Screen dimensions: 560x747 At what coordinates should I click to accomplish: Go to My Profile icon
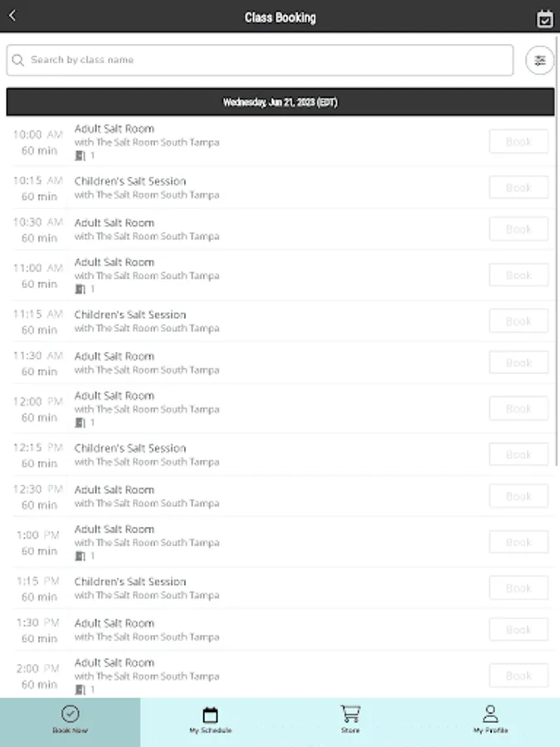tap(490, 714)
